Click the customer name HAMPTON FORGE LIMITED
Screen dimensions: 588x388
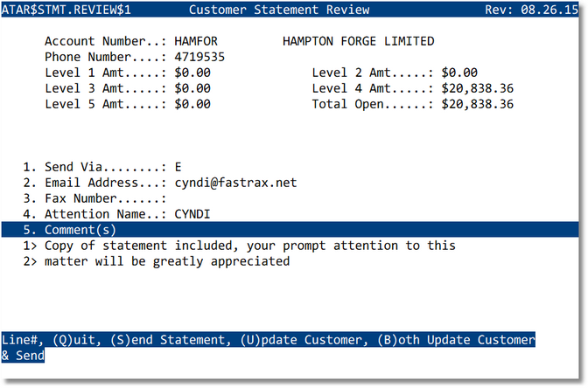tap(359, 41)
